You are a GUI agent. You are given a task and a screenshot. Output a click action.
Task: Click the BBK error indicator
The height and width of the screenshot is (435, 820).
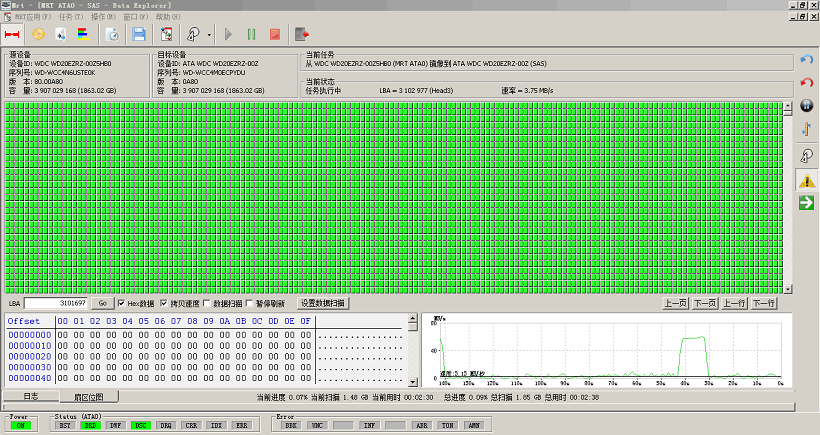tap(291, 426)
